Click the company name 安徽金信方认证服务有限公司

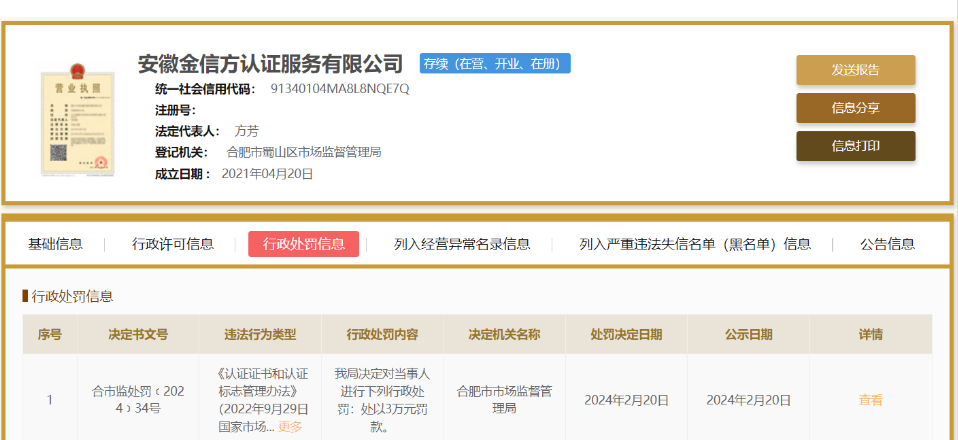270,64
